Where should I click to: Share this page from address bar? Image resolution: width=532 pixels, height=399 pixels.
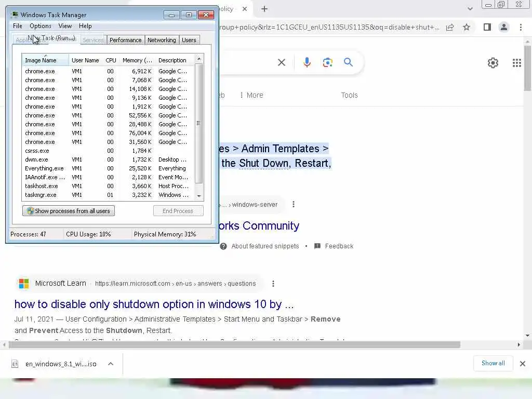(x=450, y=27)
